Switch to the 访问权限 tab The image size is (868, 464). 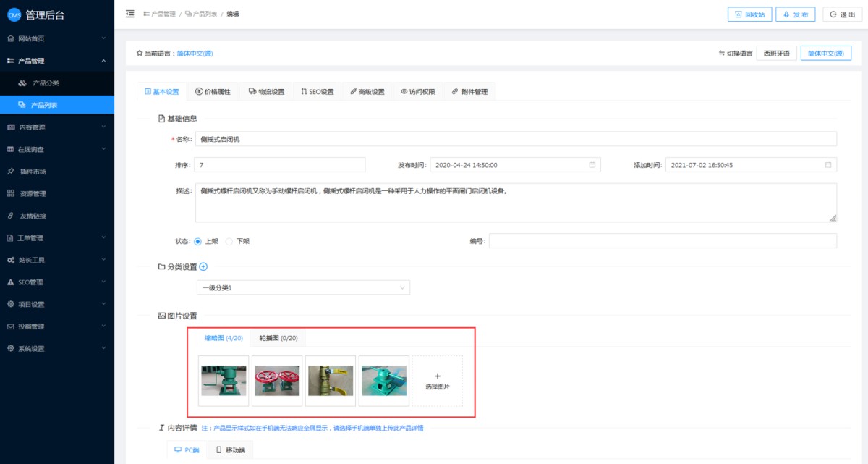point(418,92)
